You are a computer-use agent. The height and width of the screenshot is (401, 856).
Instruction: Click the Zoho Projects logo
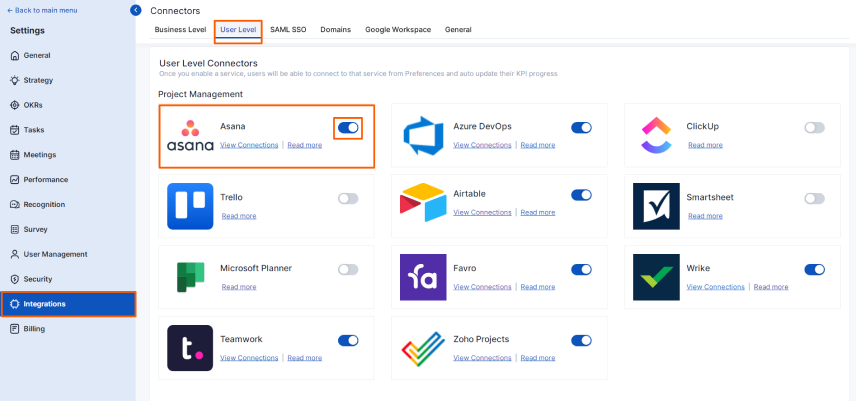[x=423, y=348]
